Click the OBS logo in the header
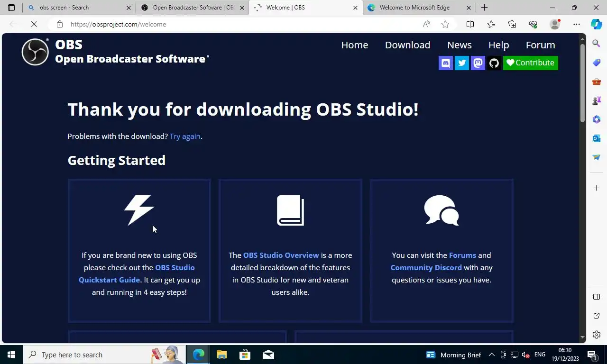 pos(35,52)
